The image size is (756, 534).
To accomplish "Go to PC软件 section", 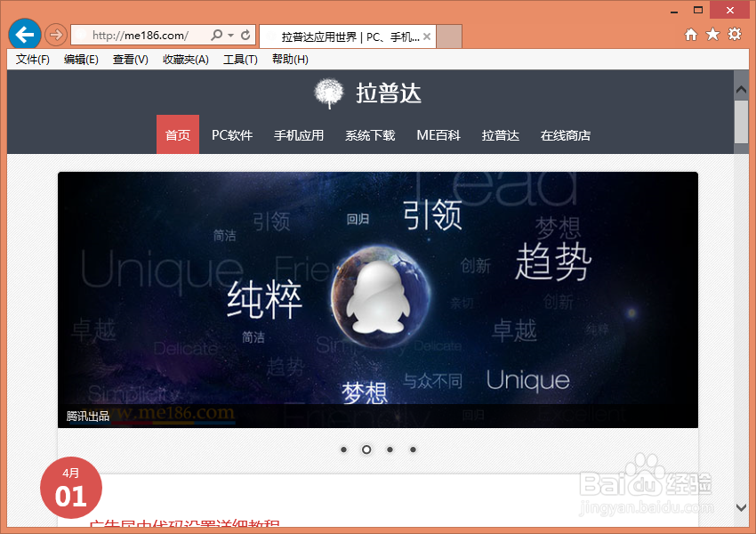I will [232, 135].
